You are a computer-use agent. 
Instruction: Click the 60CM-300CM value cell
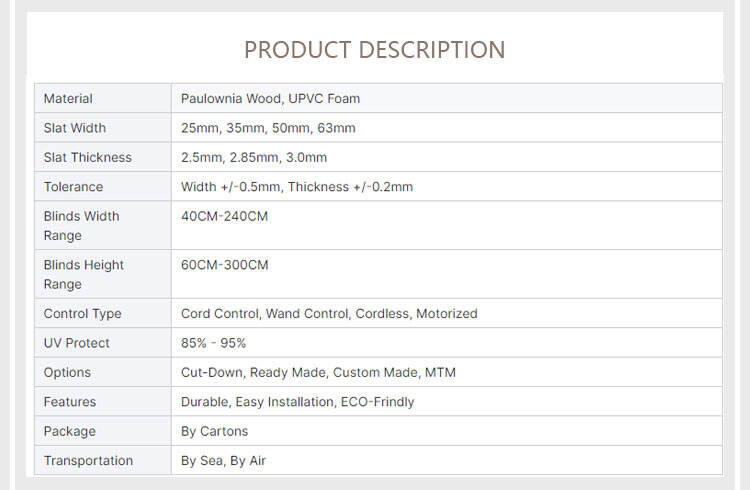point(224,265)
